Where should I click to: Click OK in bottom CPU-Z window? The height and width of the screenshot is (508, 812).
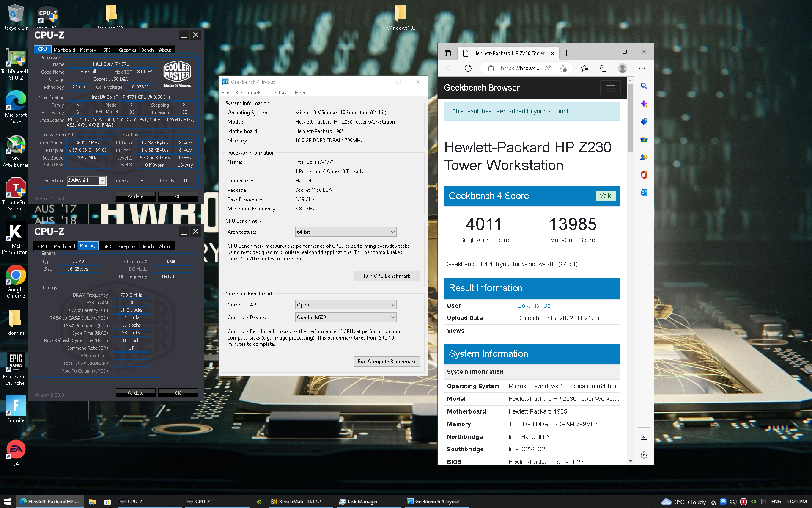point(178,393)
